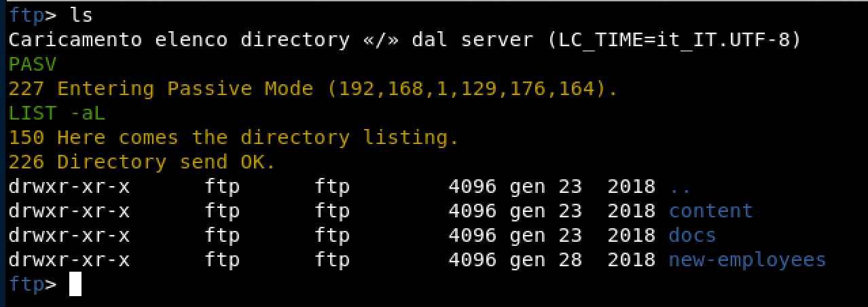This screenshot has width=868, height=307.
Task: Click the 'gen 28' date of new-employees
Action: tap(546, 259)
